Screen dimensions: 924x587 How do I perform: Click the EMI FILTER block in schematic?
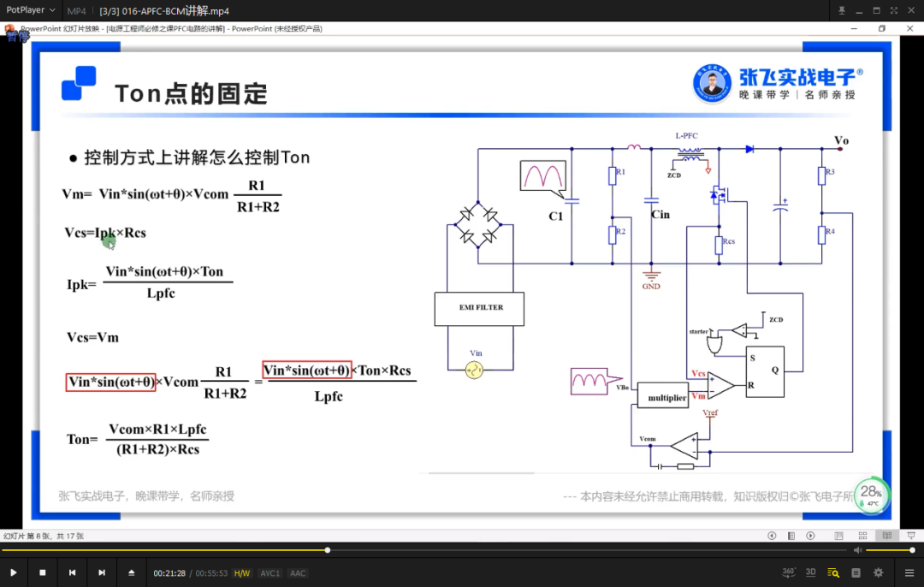(479, 308)
